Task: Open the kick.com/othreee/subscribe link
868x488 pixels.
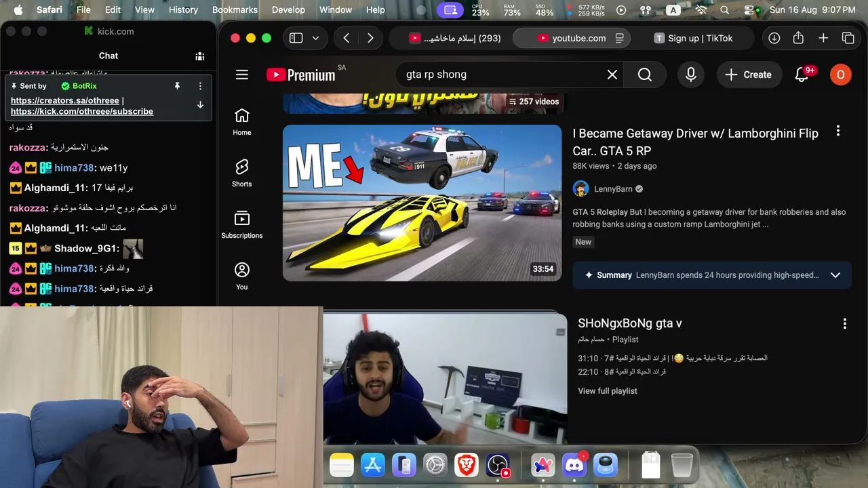Action: tap(82, 111)
